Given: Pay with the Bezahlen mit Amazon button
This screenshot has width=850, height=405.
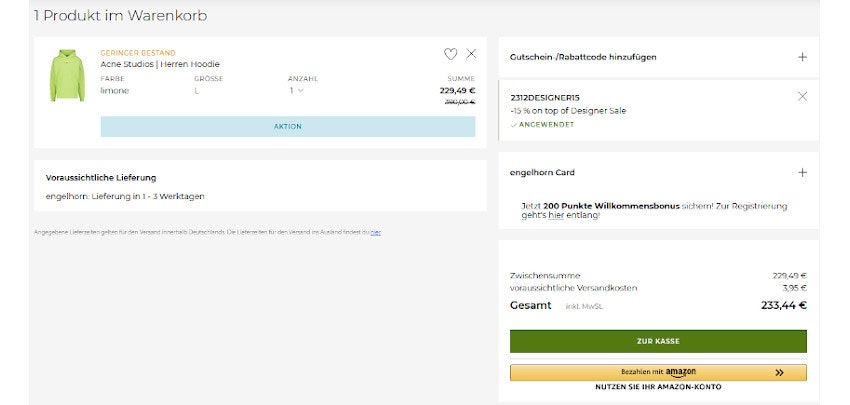Looking at the screenshot, I should click(658, 372).
